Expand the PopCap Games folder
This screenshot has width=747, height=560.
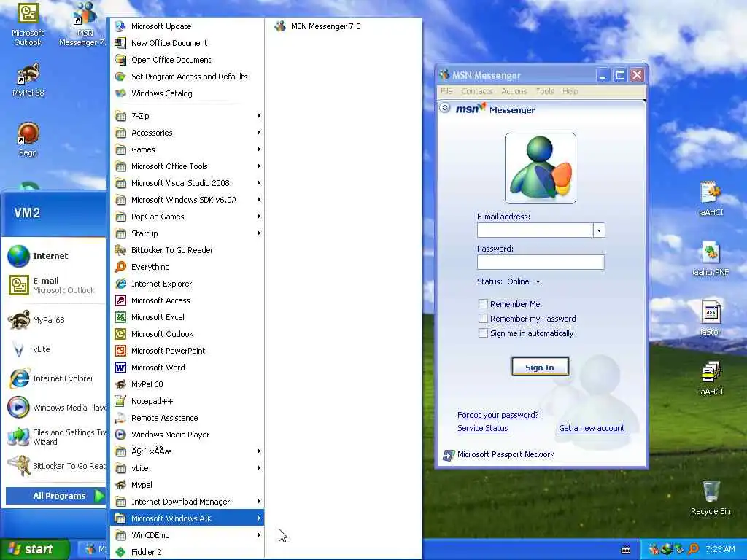point(187,216)
